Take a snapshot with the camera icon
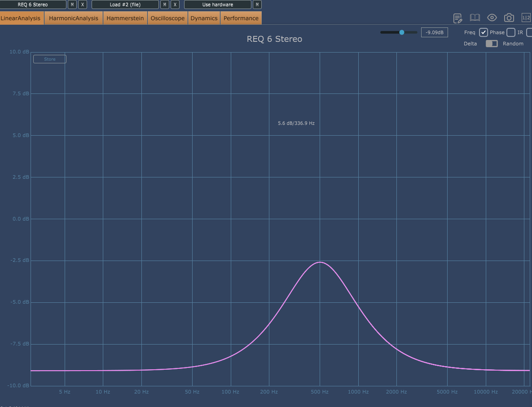Image resolution: width=532 pixels, height=407 pixels. [509, 18]
